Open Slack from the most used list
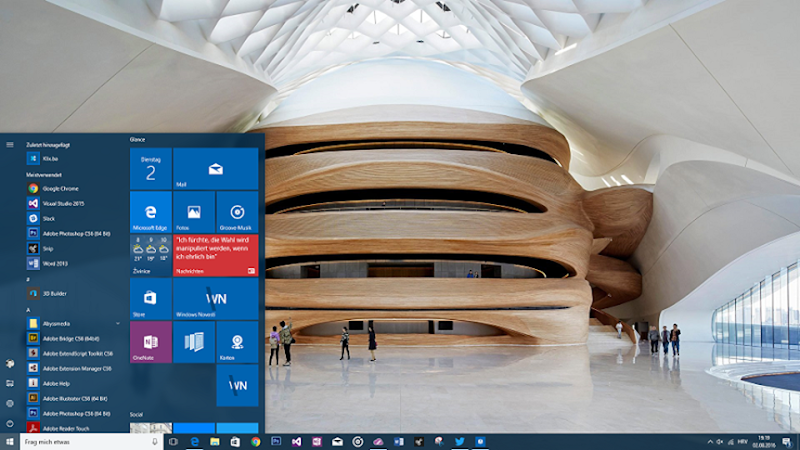This screenshot has height=450, width=800. 73,218
